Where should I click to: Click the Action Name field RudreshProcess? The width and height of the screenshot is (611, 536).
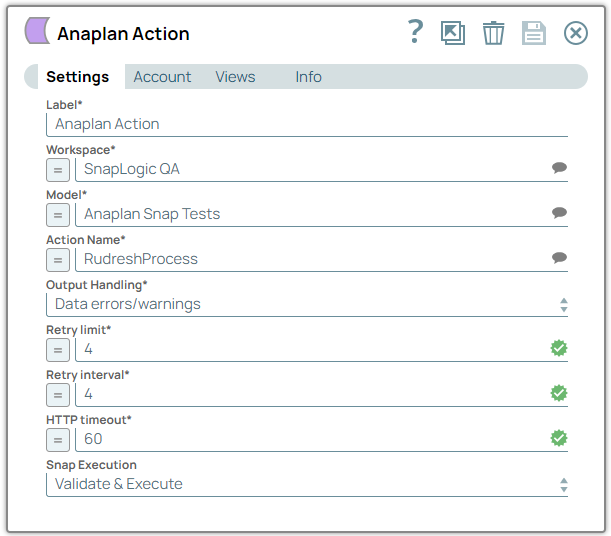tap(321, 259)
